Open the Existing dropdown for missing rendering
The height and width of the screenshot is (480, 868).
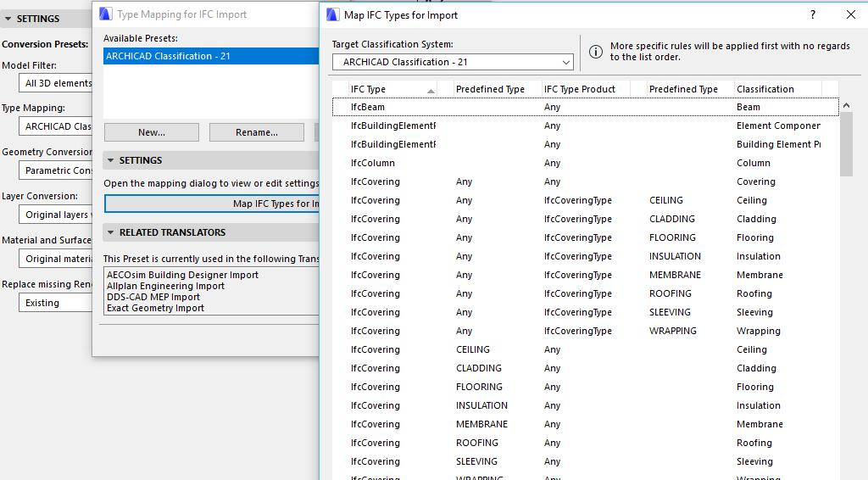pos(55,303)
